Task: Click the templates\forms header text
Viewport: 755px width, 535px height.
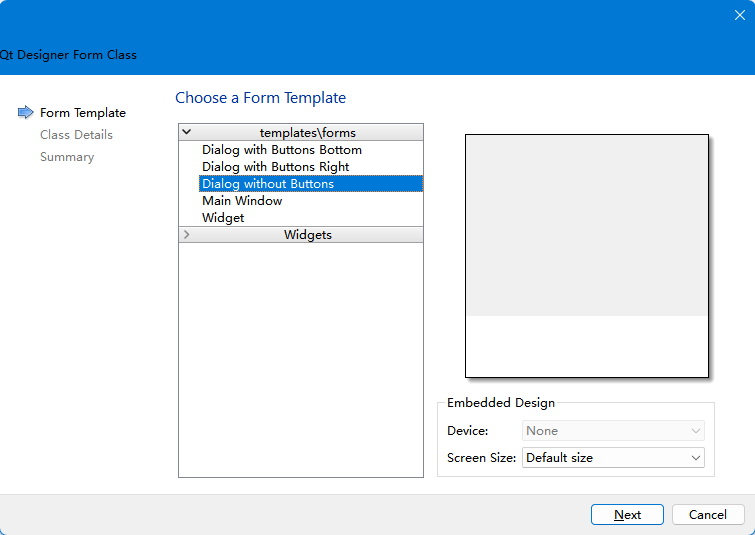Action: (x=308, y=132)
